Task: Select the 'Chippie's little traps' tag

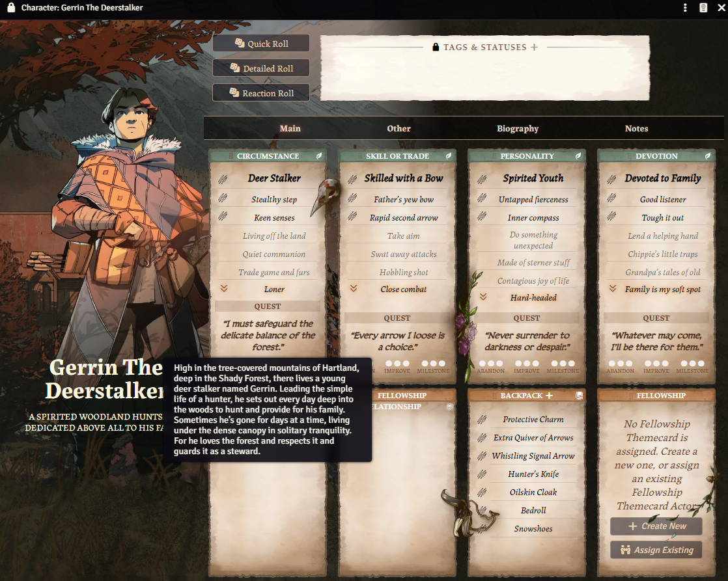Action: [663, 254]
